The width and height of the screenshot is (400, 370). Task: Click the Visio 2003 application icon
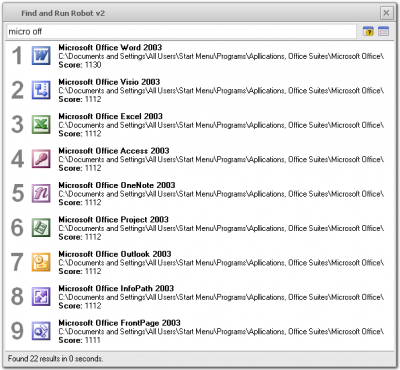coord(41,90)
